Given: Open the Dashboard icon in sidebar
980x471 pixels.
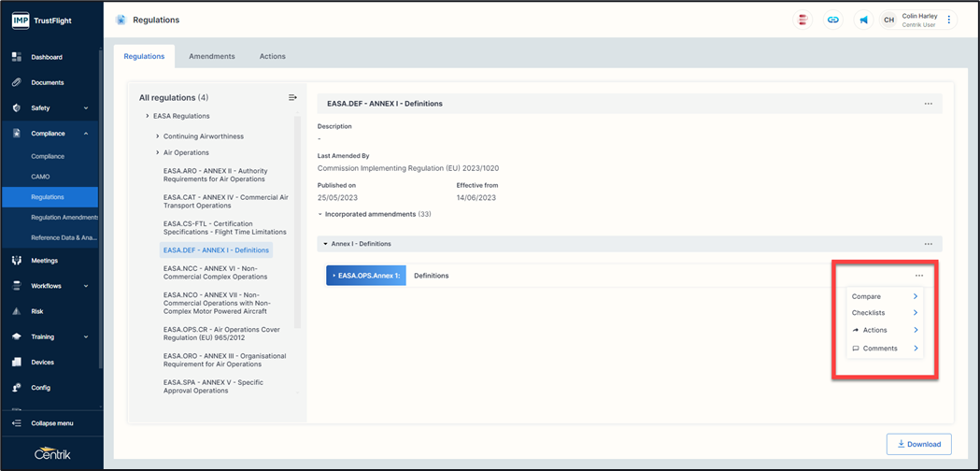Looking at the screenshot, I should click(16, 57).
